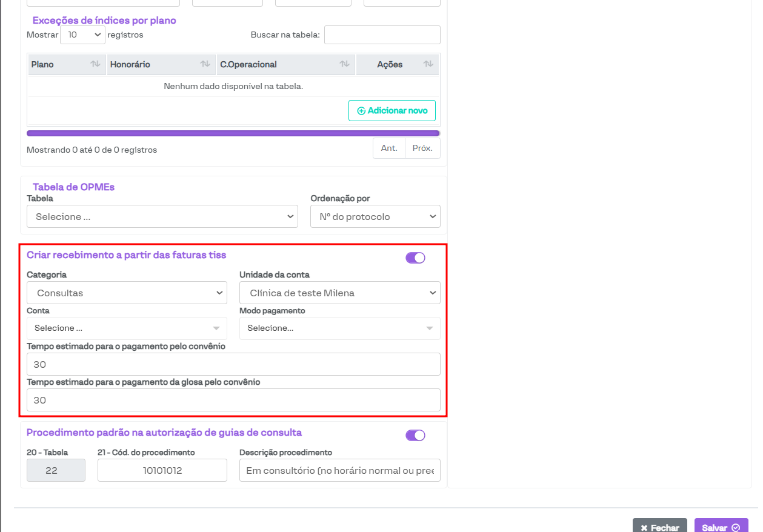Toggle off Criar recebimento das faturas tiss

tap(415, 258)
